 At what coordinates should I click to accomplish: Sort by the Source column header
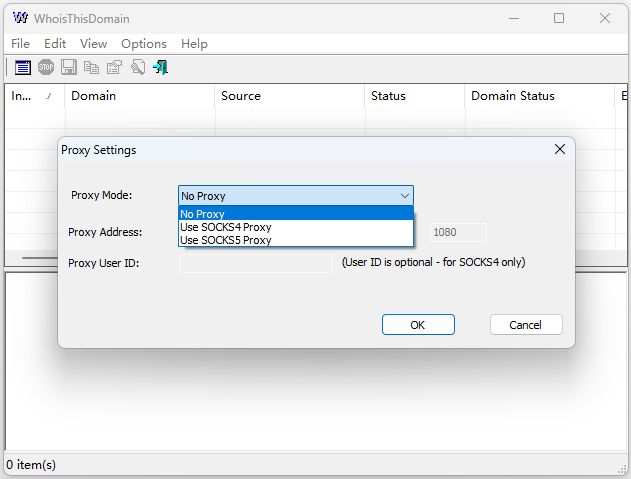(x=289, y=96)
